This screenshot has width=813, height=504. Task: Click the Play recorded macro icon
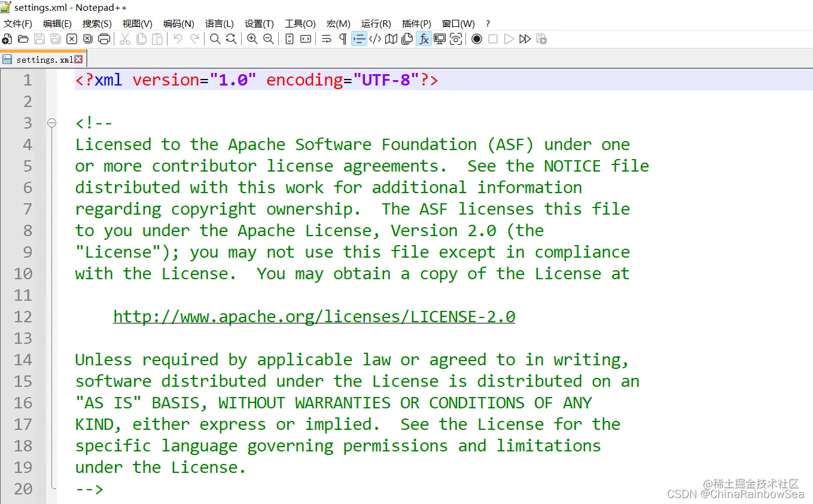[x=509, y=39]
